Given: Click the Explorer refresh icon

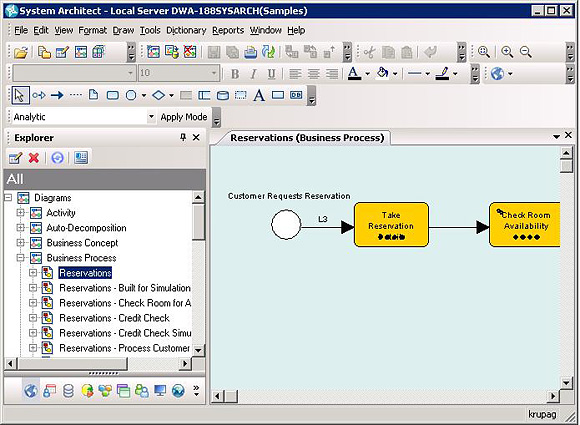Looking at the screenshot, I should pyautogui.click(x=57, y=158).
